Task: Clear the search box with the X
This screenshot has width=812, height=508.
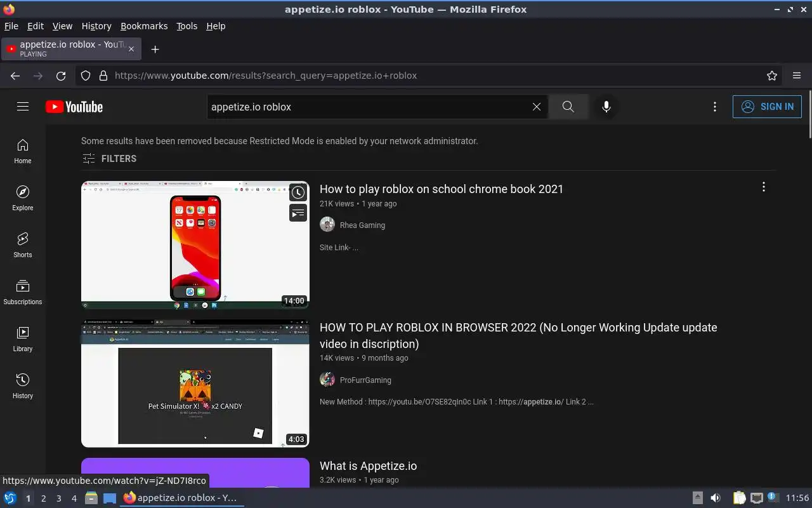Action: tap(537, 107)
